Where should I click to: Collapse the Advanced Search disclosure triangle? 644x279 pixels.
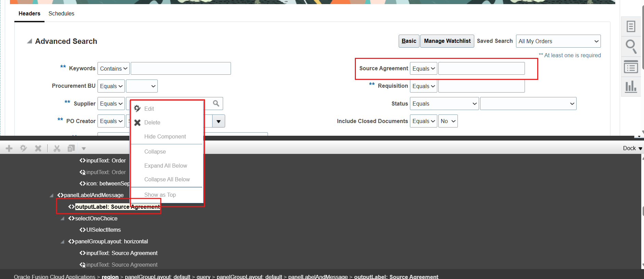pos(30,41)
